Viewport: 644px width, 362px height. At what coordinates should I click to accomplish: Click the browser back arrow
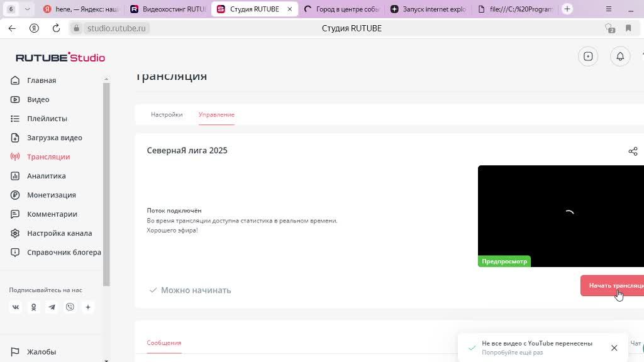click(x=12, y=28)
